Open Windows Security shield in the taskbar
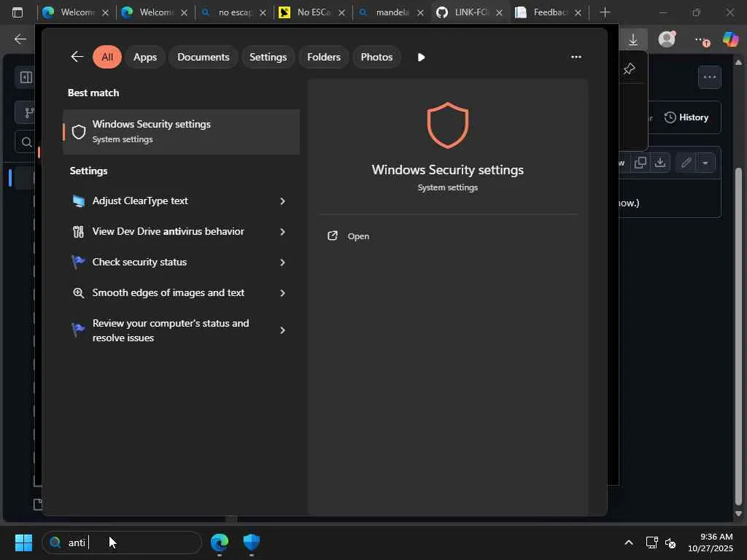 click(x=252, y=542)
